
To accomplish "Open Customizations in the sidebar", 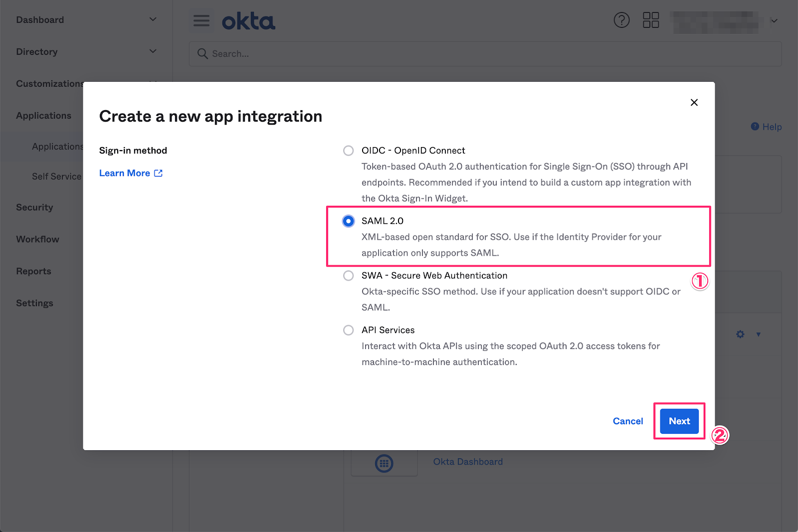I will click(49, 84).
